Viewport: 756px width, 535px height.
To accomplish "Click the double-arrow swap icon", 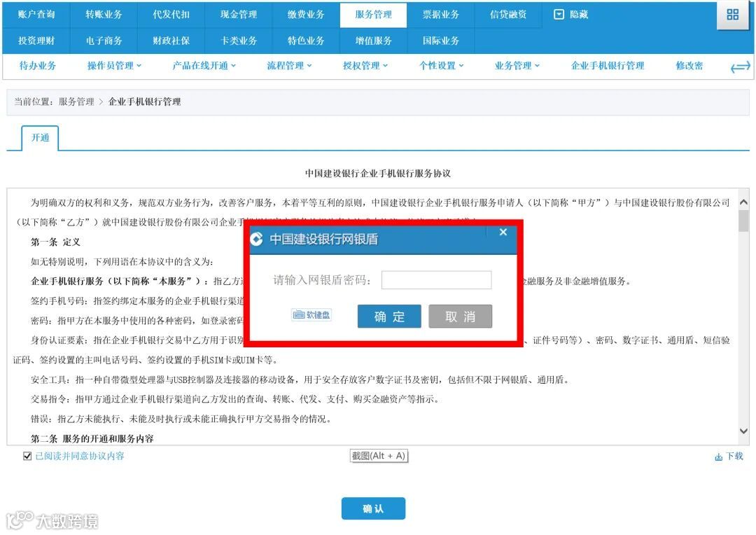I will click(x=741, y=67).
